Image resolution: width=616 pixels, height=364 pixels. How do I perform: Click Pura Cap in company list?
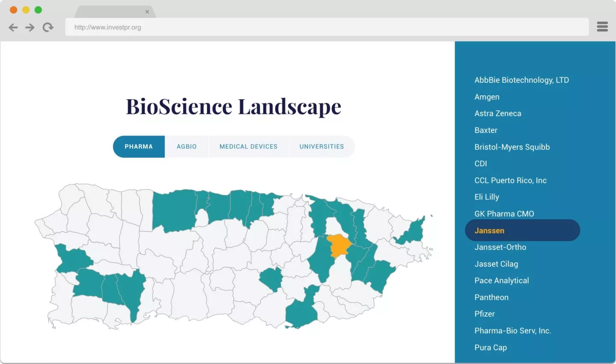coord(491,347)
